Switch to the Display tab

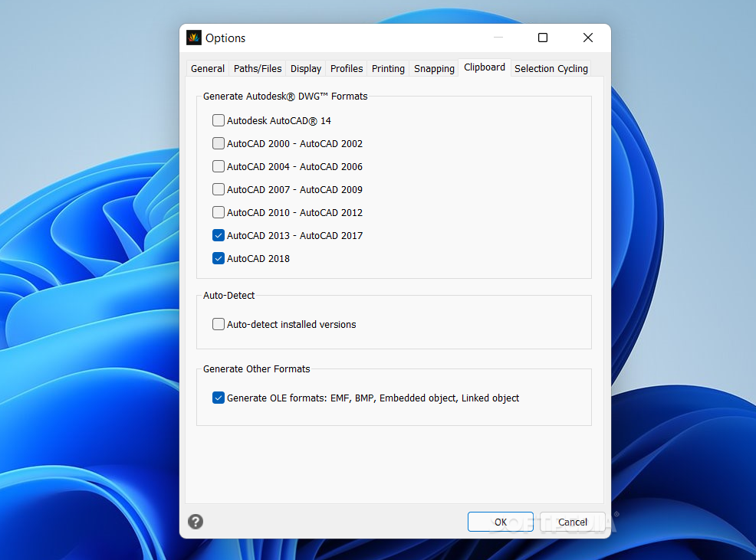point(306,68)
